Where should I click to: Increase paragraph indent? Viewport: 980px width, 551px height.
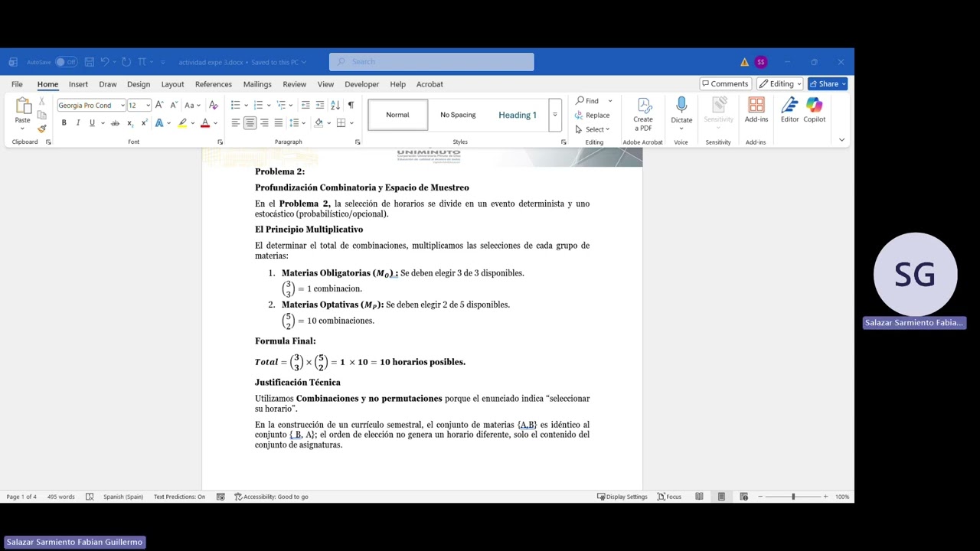(320, 105)
